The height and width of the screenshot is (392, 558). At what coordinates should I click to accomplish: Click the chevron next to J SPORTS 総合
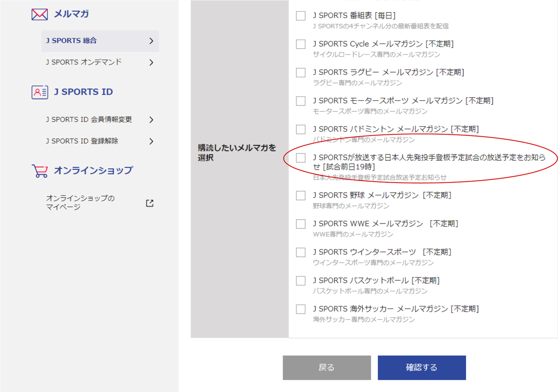tap(151, 41)
